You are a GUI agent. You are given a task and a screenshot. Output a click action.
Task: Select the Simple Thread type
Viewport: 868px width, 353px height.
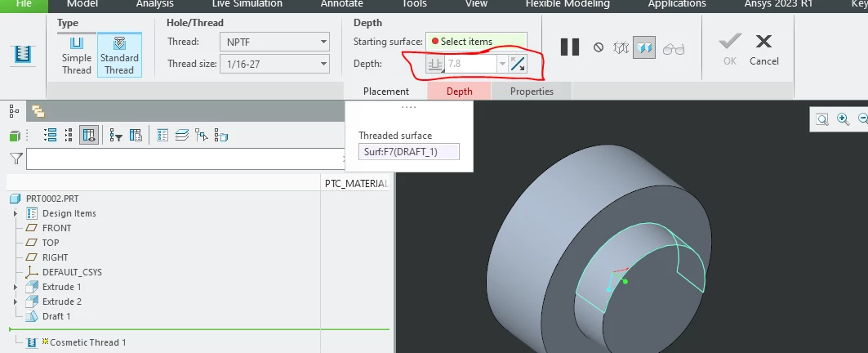pyautogui.click(x=77, y=55)
